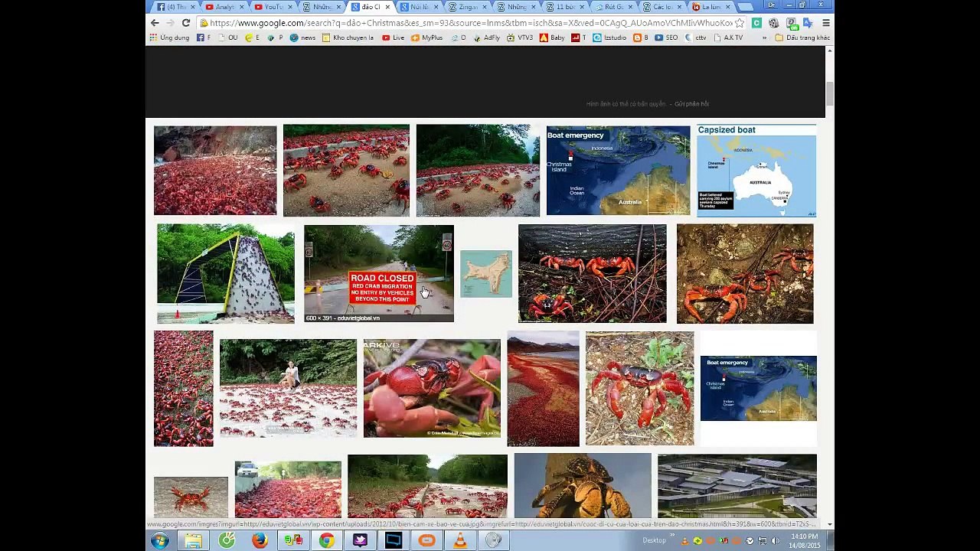Open the SEO bookmark
This screenshot has height=551, width=980.
pyautogui.click(x=667, y=37)
